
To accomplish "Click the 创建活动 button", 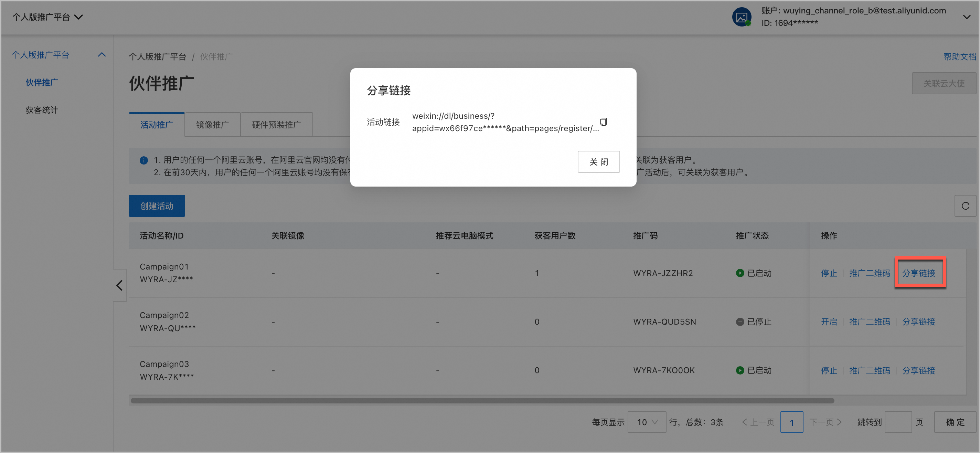I will (x=156, y=206).
